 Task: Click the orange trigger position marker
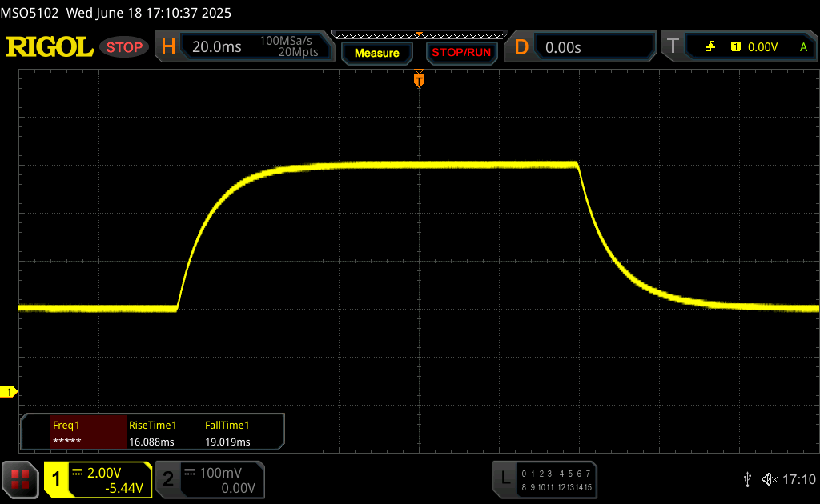pos(418,80)
